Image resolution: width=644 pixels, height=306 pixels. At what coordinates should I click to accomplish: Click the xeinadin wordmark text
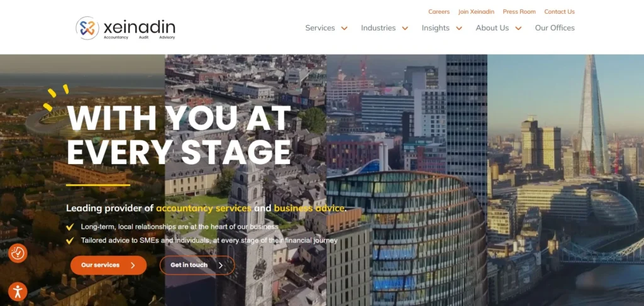[x=139, y=28]
